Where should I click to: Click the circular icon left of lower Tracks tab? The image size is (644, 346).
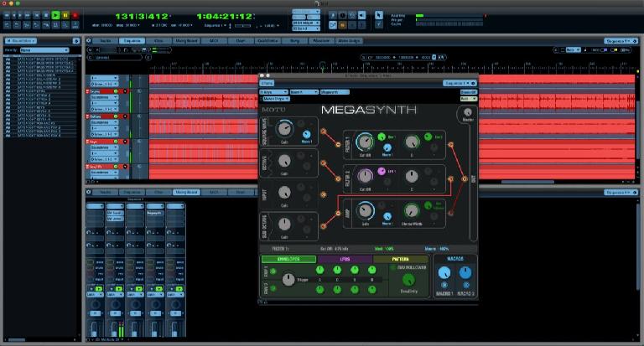(88, 192)
